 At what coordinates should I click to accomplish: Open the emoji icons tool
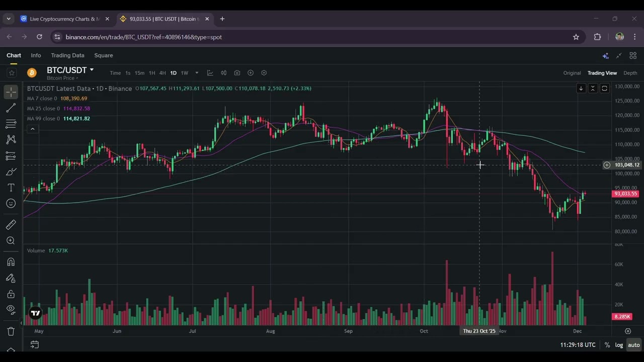pos(11,204)
